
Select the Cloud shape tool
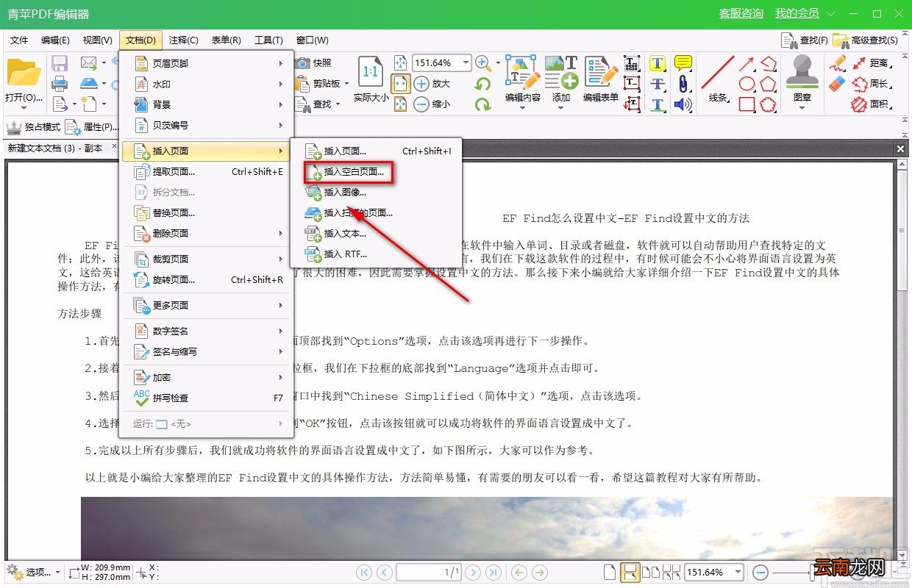tap(769, 104)
